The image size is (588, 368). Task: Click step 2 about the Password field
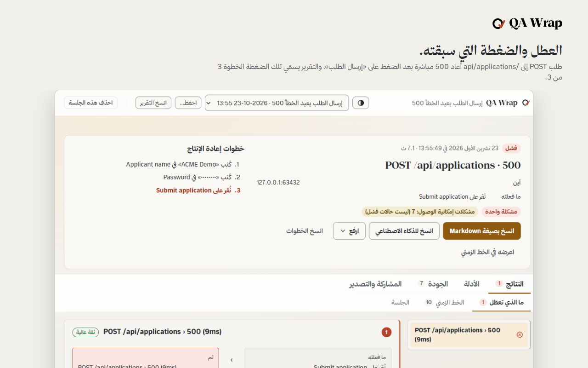202,177
